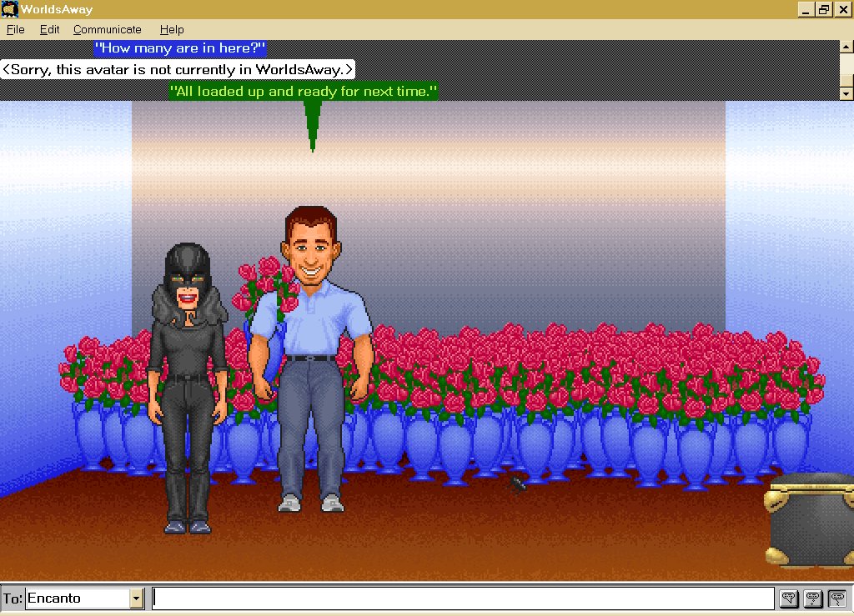This screenshot has height=616, width=854.
Task: Click the smiling avatar in blue shirt
Action: pyautogui.click(x=312, y=359)
